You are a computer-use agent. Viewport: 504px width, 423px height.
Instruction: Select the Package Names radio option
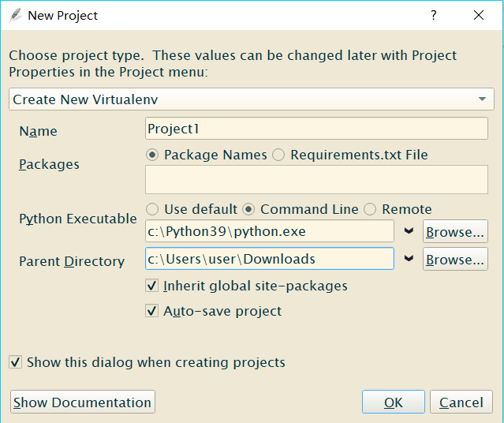click(x=153, y=155)
